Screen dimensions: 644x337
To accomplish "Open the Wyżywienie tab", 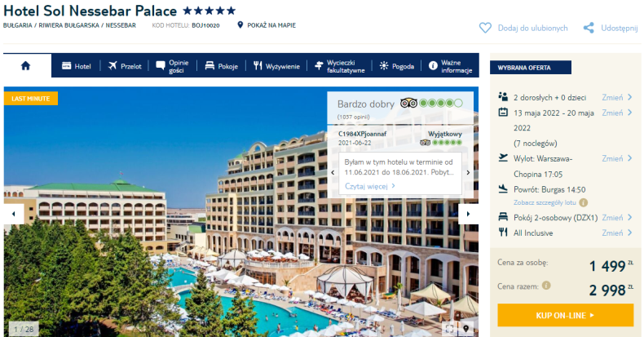I will [276, 66].
